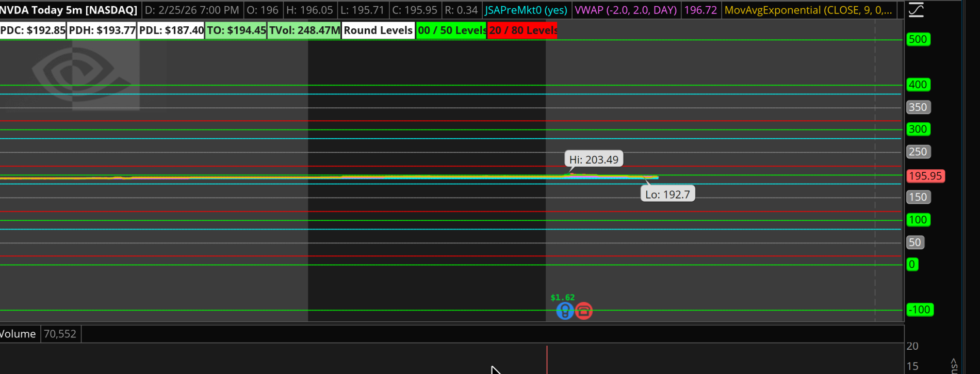Click the Hi: 203.49 price bubble
Screen dimensions: 980x374
pos(594,159)
